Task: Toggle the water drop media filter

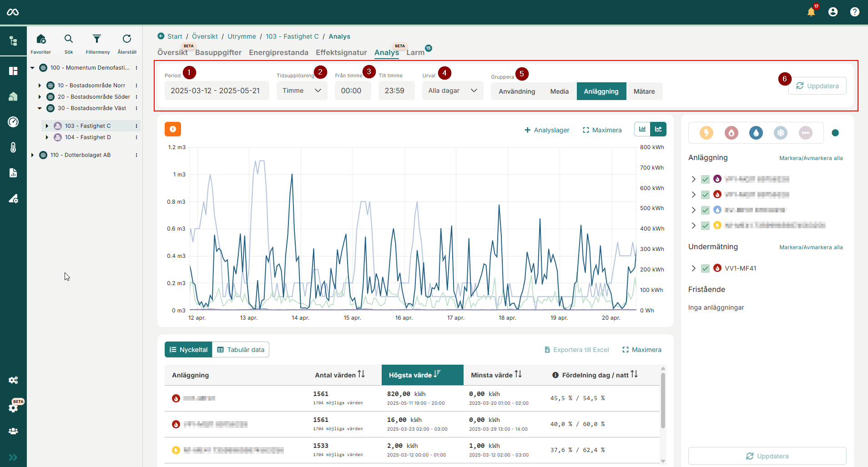Action: (756, 133)
